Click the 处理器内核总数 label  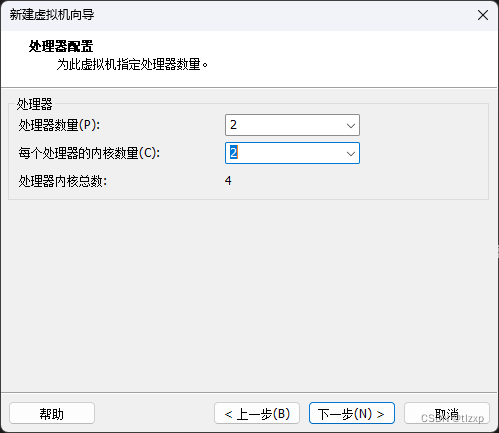[63, 181]
